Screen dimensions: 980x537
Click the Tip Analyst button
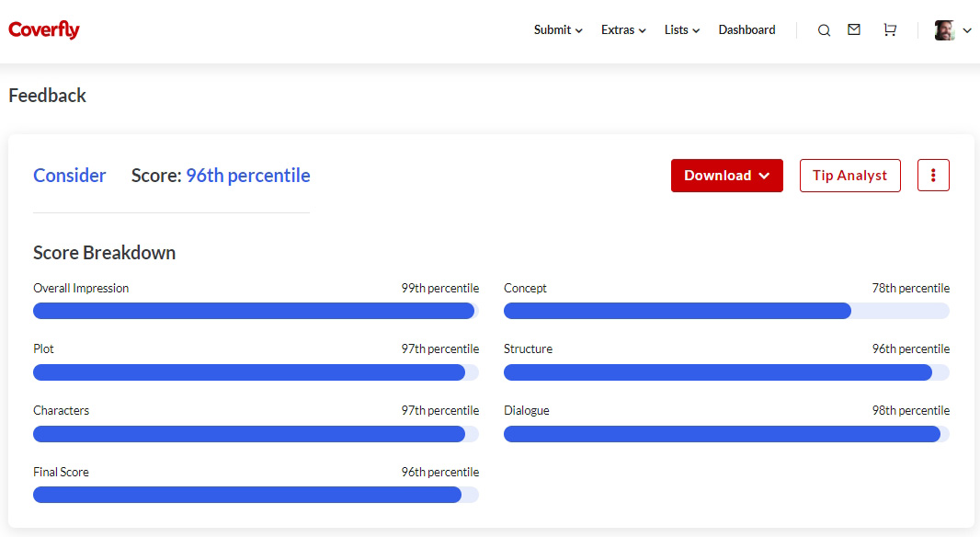point(849,176)
